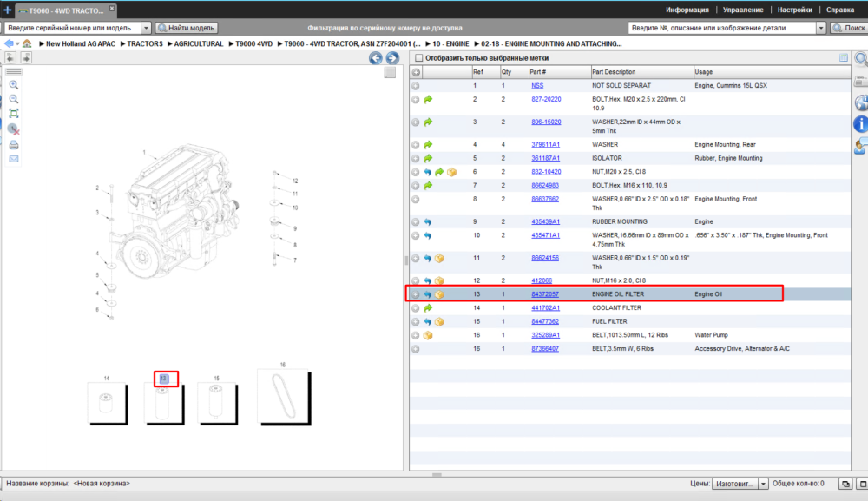868x501 pixels.
Task: Click the green arrow icon for BOLT 827-20220
Action: coord(428,100)
